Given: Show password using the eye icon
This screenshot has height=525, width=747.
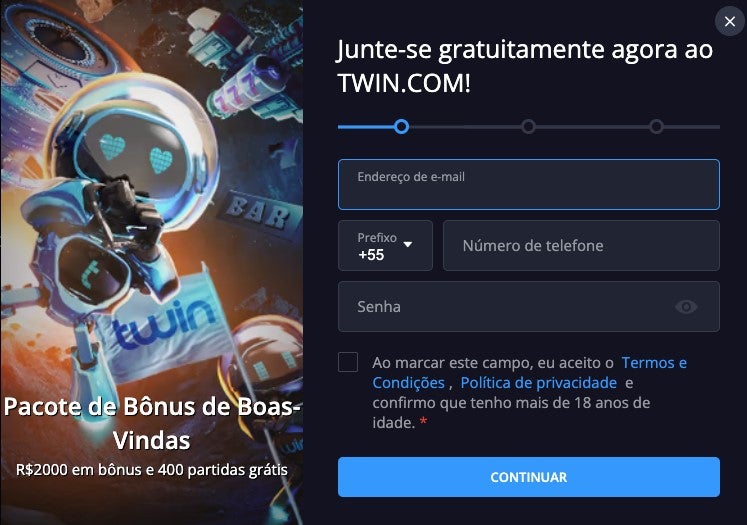Looking at the screenshot, I should tap(686, 306).
